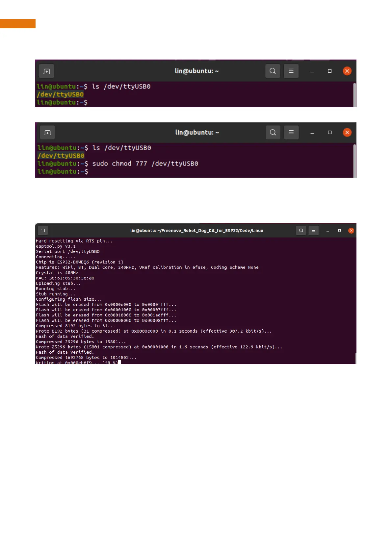Open new tab in chmod terminal window

click(x=47, y=133)
